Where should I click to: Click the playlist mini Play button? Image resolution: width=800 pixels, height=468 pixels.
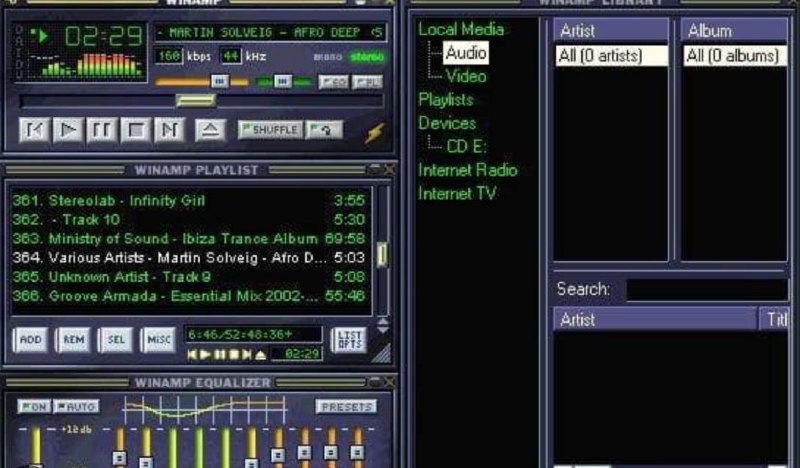tap(205, 354)
